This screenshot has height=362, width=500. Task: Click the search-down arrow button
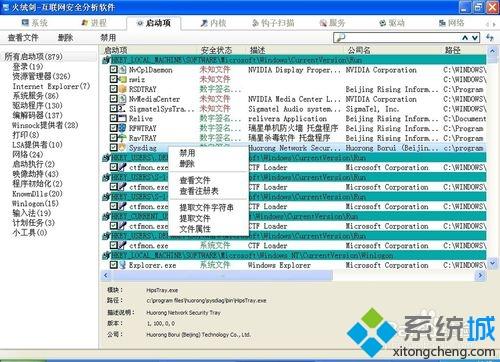[x=475, y=38]
